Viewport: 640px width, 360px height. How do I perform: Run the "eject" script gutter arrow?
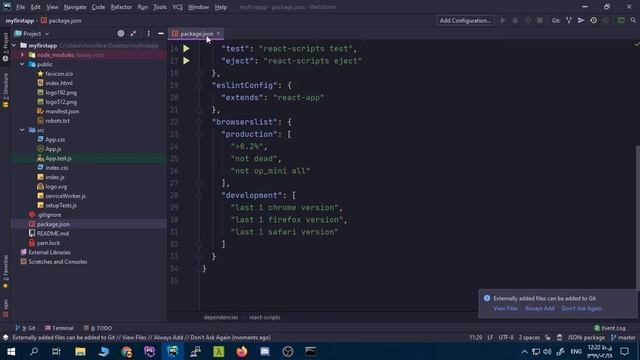[x=186, y=61]
